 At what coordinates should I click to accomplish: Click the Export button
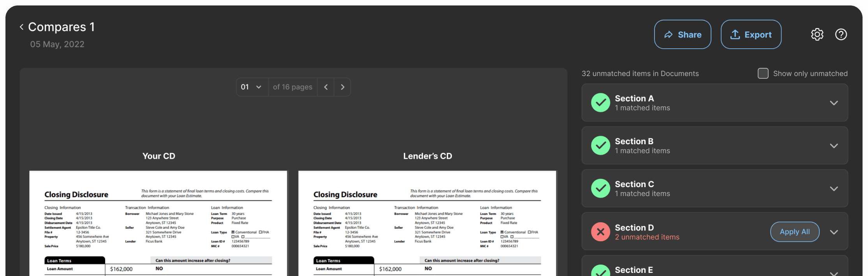tap(751, 34)
